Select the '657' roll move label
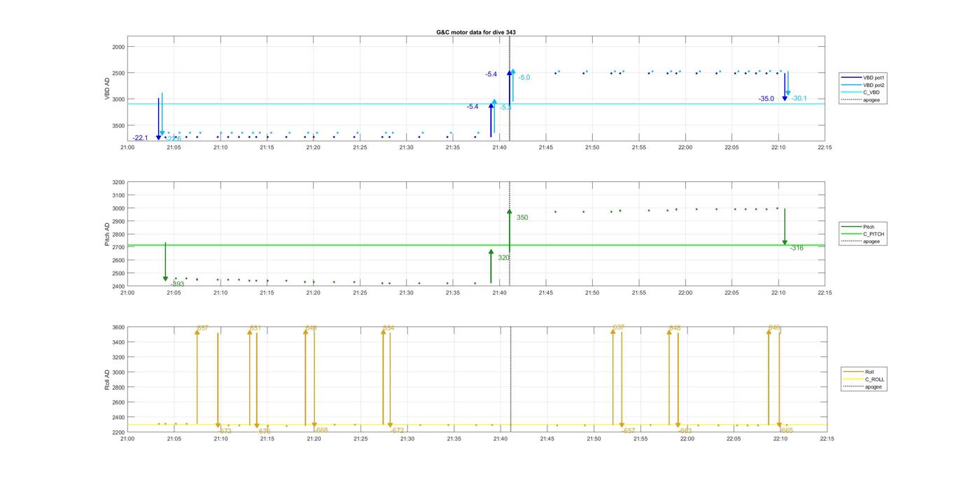This screenshot has width=980, height=485. 203,328
